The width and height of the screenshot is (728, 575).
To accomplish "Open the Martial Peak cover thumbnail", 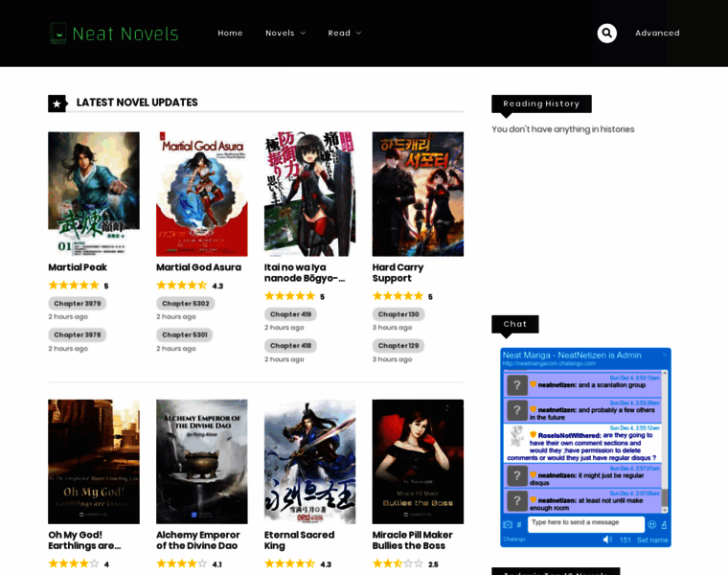I will coord(94,195).
